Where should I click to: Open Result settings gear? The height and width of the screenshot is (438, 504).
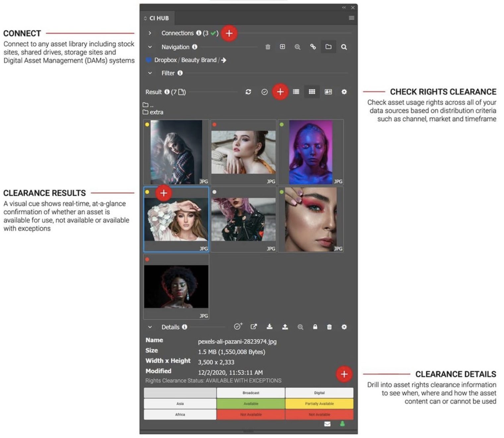pyautogui.click(x=344, y=92)
